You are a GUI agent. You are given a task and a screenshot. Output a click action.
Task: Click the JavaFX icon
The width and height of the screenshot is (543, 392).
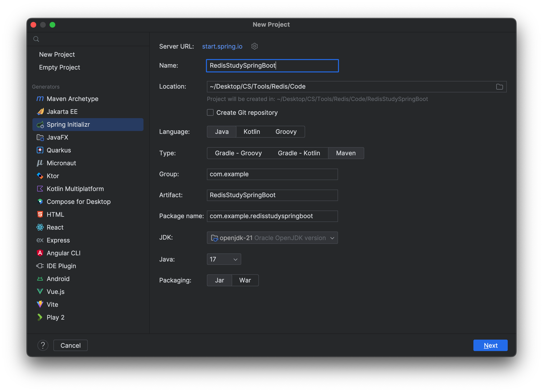pos(40,137)
